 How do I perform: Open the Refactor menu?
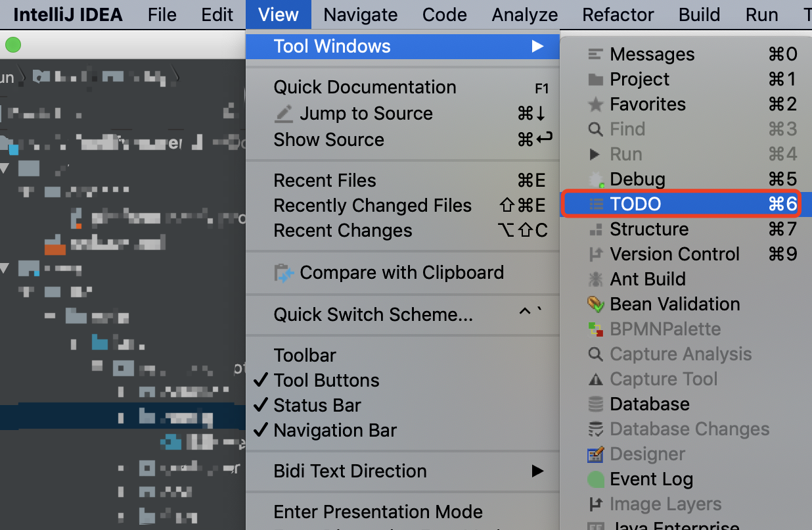[617, 14]
